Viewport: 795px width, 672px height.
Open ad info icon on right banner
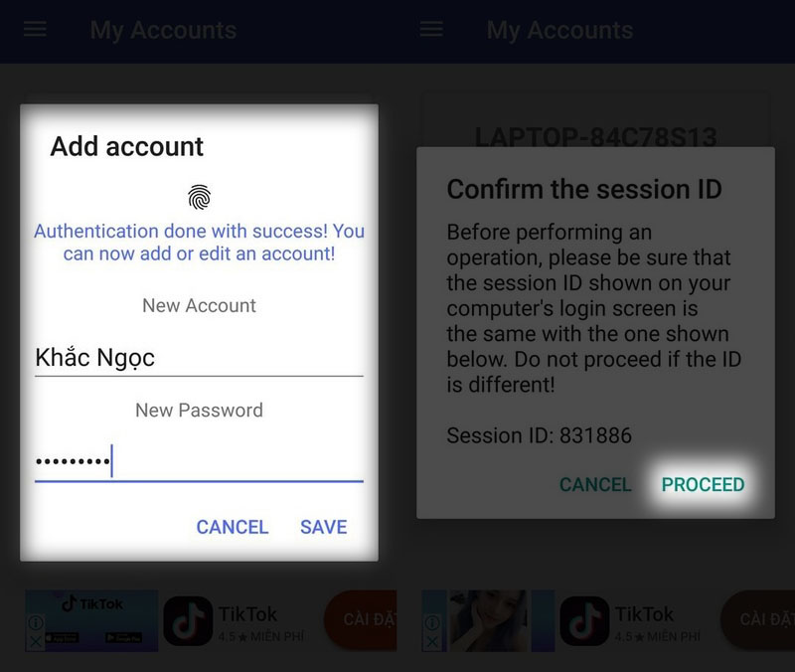(x=432, y=622)
